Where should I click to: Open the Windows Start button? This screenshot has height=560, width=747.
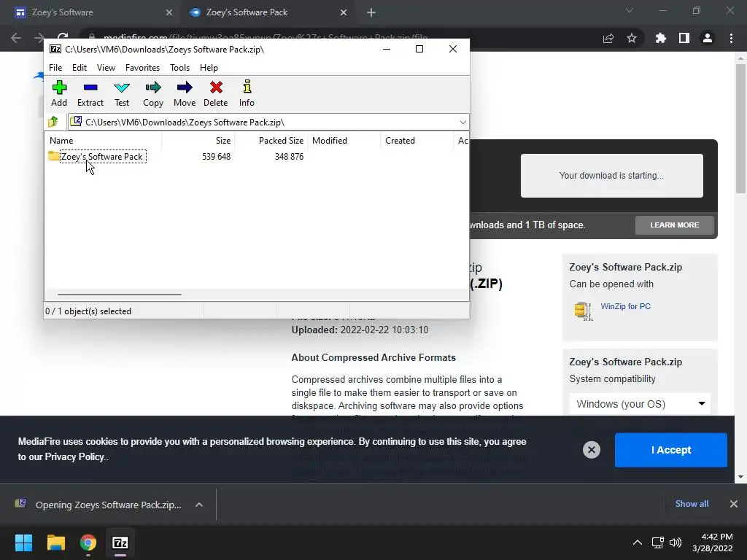[23, 542]
